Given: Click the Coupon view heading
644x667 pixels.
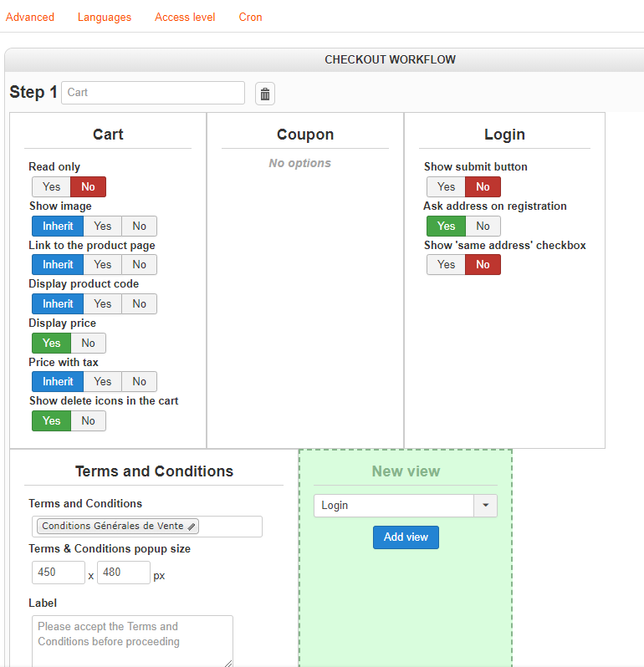Looking at the screenshot, I should tap(305, 135).
